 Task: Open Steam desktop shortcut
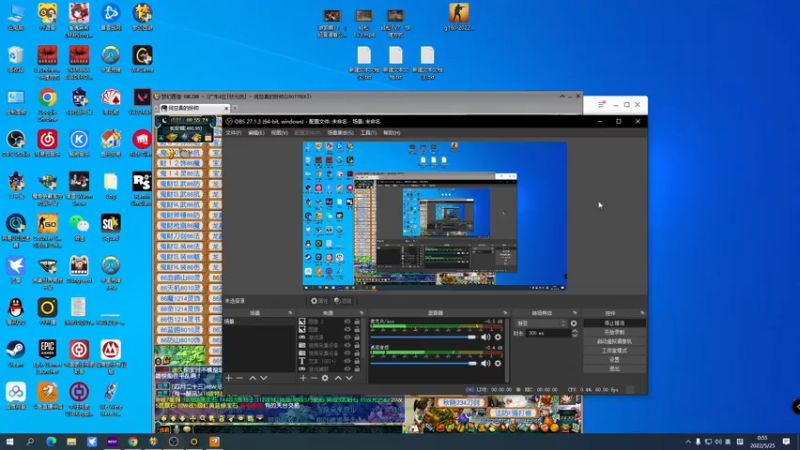pos(16,354)
